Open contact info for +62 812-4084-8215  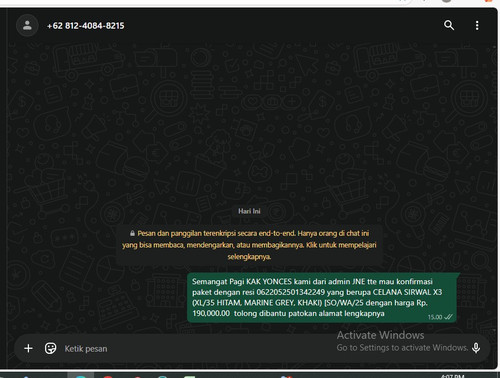pyautogui.click(x=86, y=26)
